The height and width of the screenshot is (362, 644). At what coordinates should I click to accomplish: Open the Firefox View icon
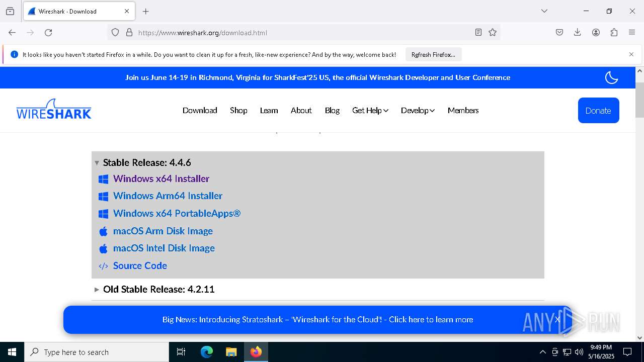(x=10, y=11)
